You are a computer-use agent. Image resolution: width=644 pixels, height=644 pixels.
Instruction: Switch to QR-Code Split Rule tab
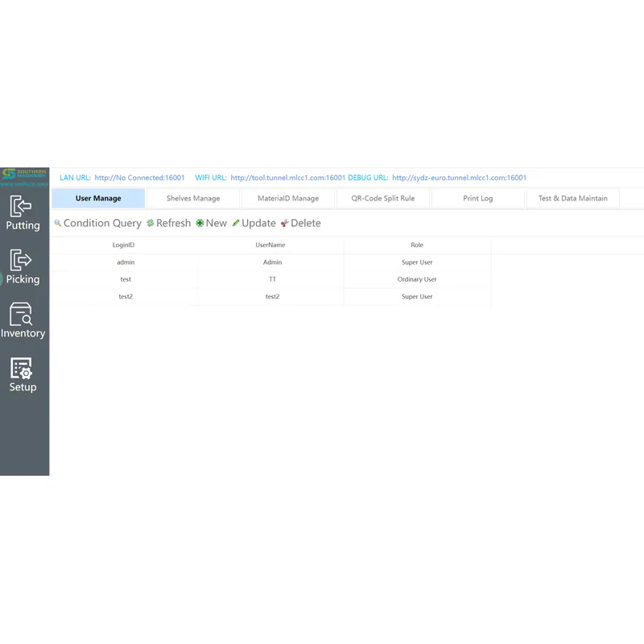pos(383,198)
